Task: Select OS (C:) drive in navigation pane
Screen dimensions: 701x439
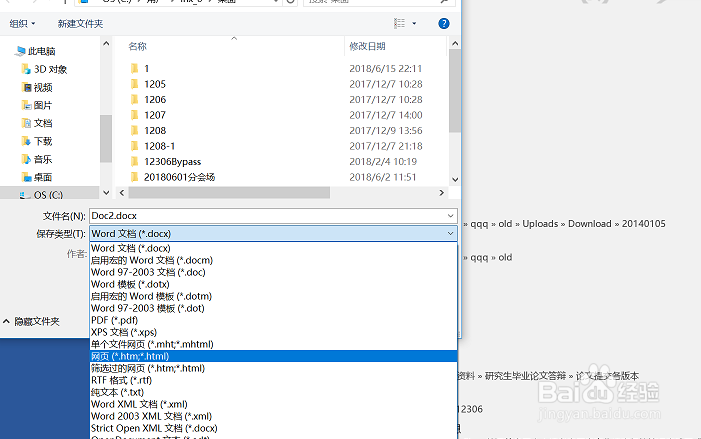Action: 42,194
